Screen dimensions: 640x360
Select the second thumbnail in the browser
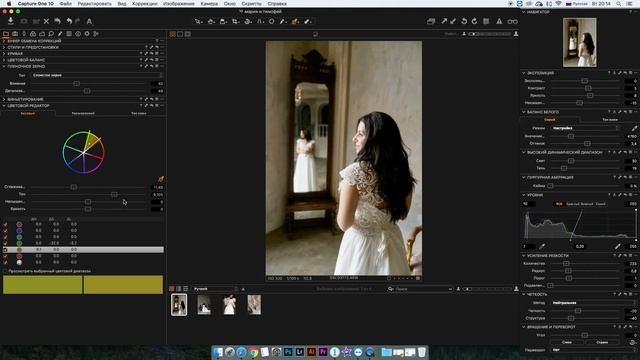(204, 305)
